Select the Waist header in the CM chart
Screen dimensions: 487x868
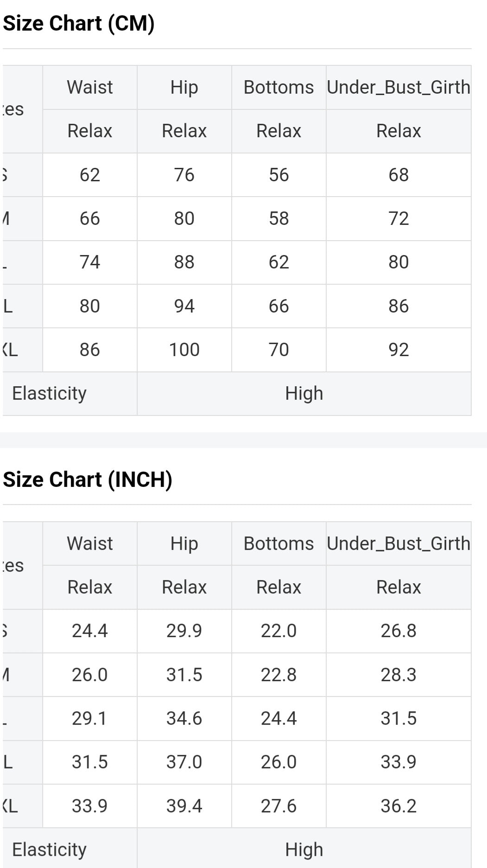[x=90, y=87]
